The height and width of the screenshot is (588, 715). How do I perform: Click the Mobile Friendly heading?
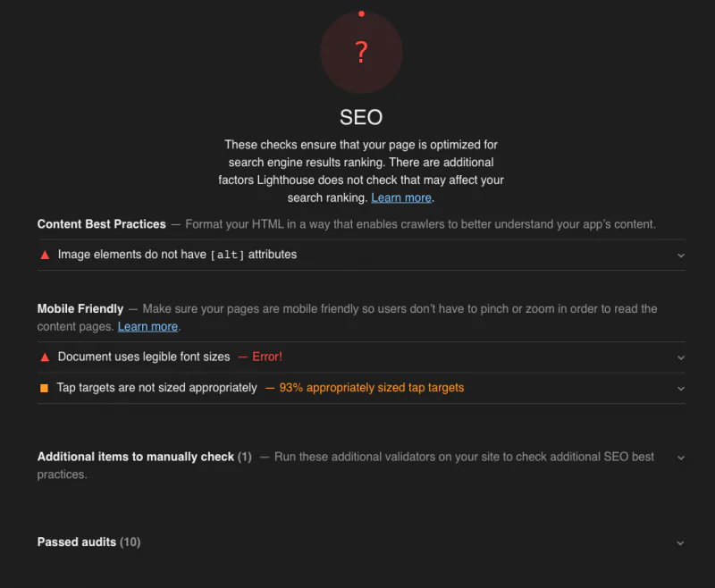tap(80, 308)
